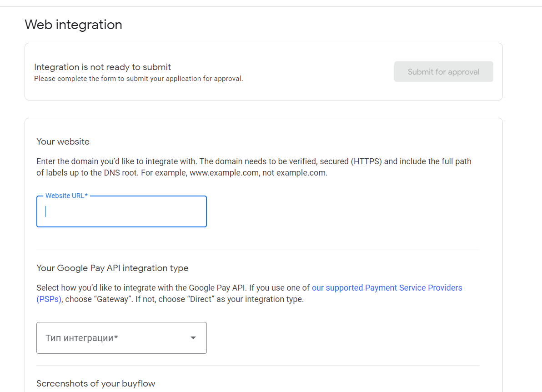Viewport: 542px width, 392px height.
Task: Click the Google Pay API integration type heading
Action: [112, 268]
